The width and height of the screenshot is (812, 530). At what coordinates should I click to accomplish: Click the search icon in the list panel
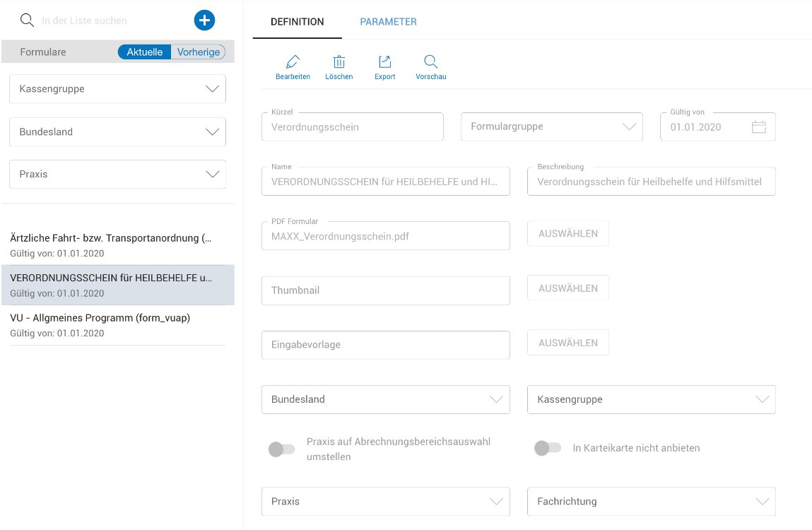pos(27,20)
